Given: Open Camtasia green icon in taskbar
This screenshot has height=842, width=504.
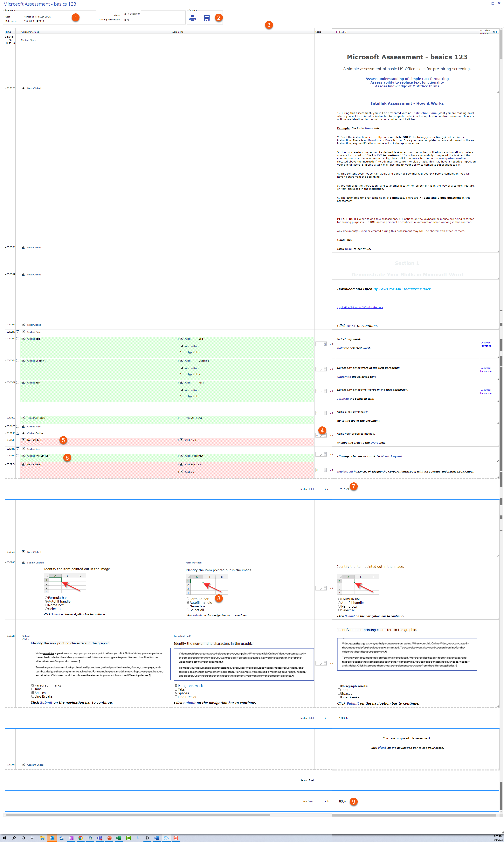Looking at the screenshot, I should [x=128, y=838].
